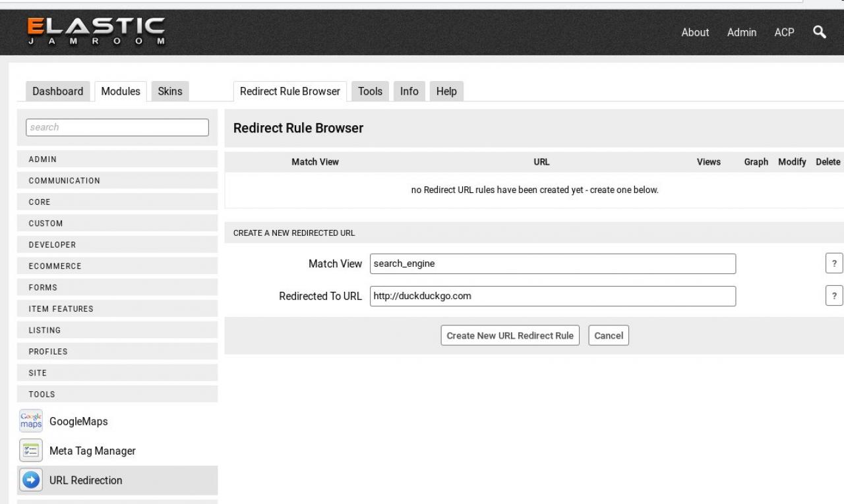
Task: Open the GoogleMaps module icon
Action: [x=31, y=421]
